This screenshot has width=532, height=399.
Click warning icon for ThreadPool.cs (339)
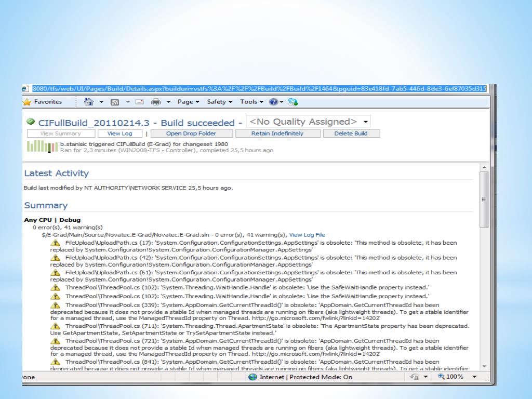pos(55,305)
